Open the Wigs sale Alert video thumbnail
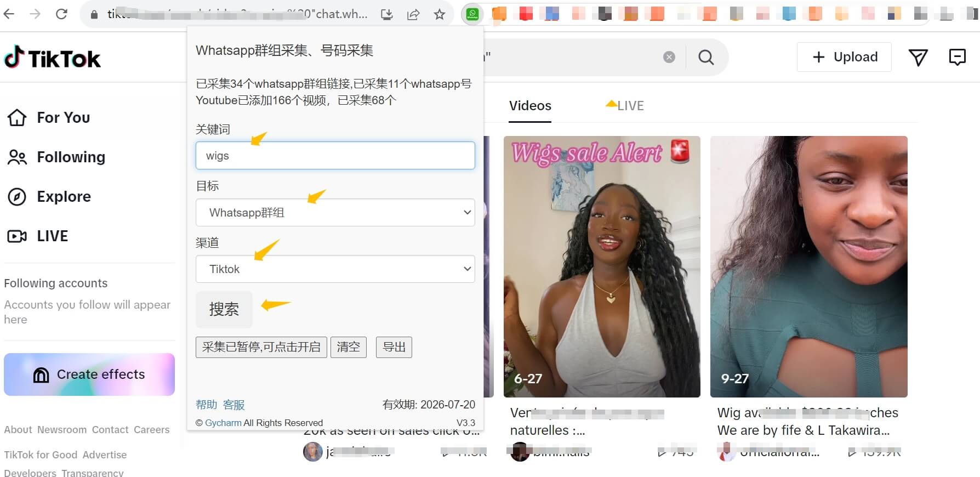 (601, 266)
